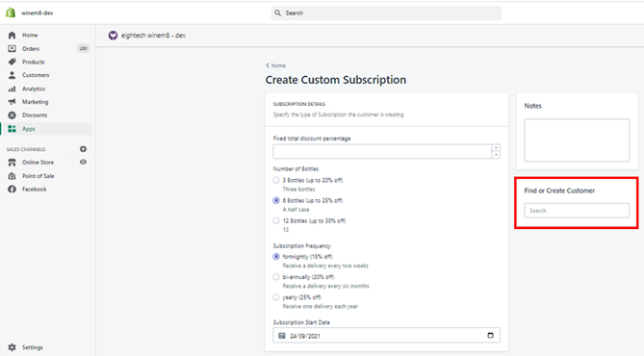Add a sales channel with plus icon
The width and height of the screenshot is (644, 356).
(83, 149)
